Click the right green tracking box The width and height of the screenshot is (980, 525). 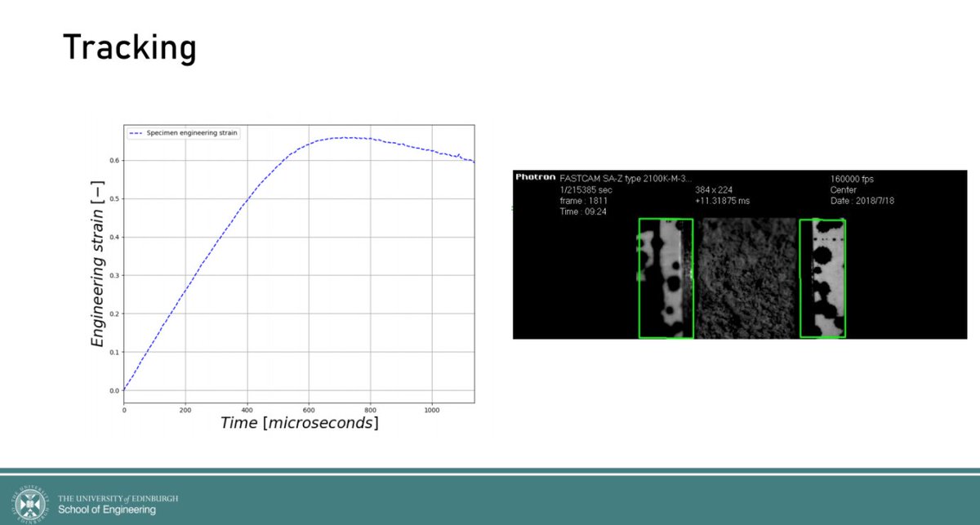tap(822, 278)
